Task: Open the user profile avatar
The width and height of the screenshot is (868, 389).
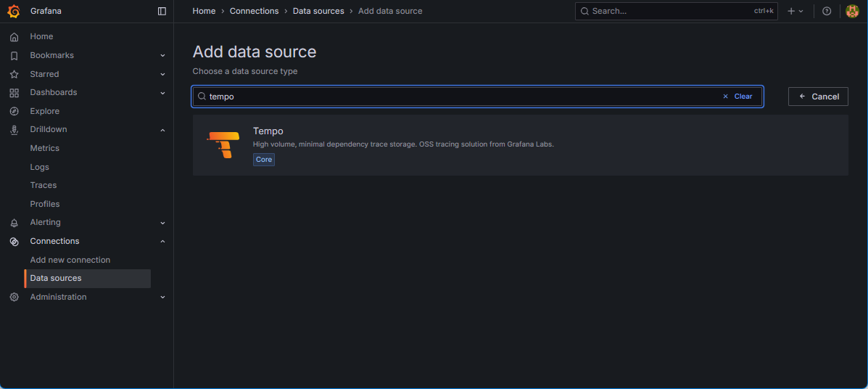Action: (852, 11)
